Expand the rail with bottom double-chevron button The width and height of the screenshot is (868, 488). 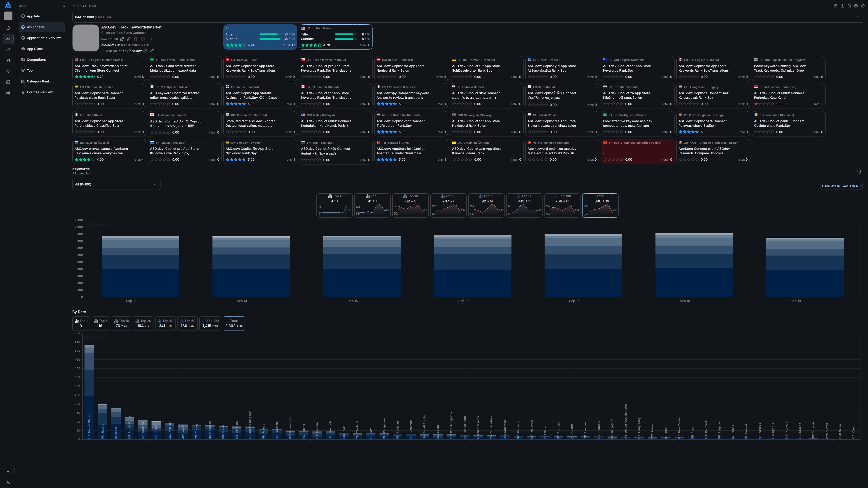(8, 472)
